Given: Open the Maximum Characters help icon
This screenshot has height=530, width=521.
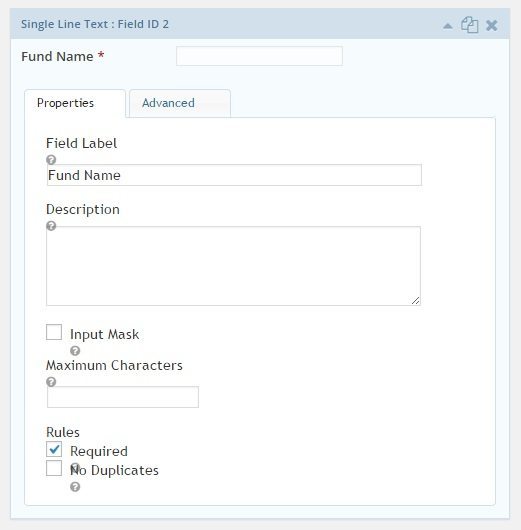Looking at the screenshot, I should (51, 382).
